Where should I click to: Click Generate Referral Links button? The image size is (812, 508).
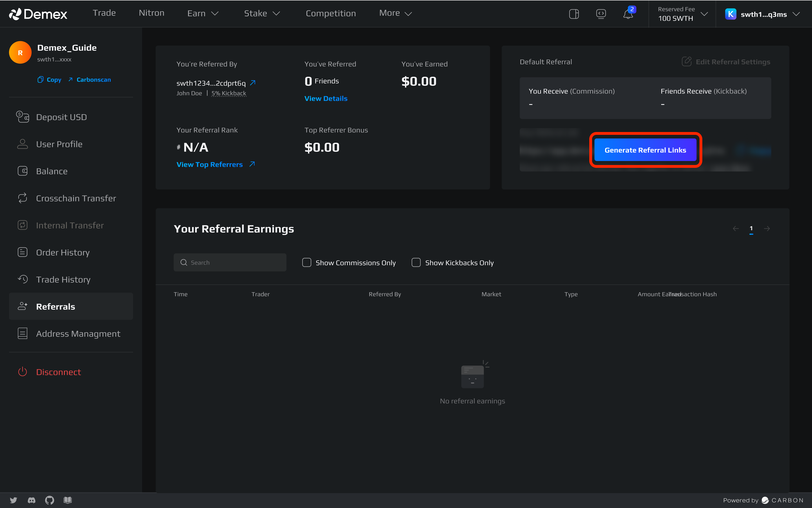[x=645, y=150]
